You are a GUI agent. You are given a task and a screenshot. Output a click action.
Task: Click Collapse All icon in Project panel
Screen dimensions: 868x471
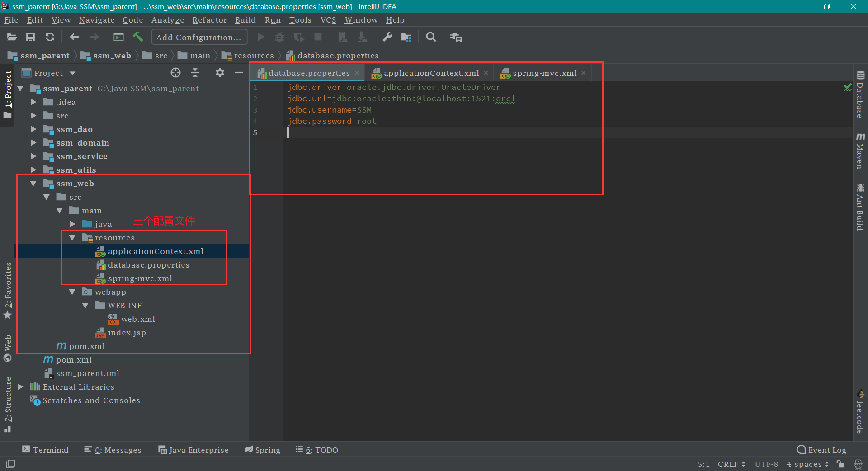tap(195, 73)
